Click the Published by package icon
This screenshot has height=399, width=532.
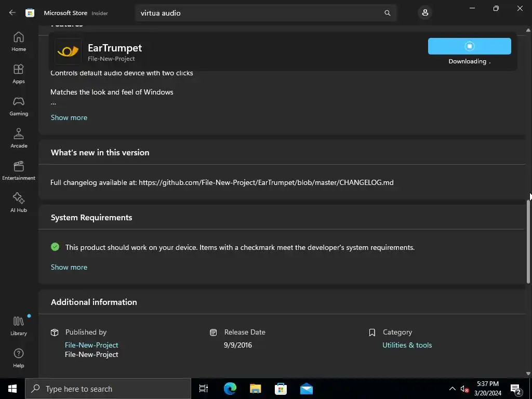click(x=55, y=332)
